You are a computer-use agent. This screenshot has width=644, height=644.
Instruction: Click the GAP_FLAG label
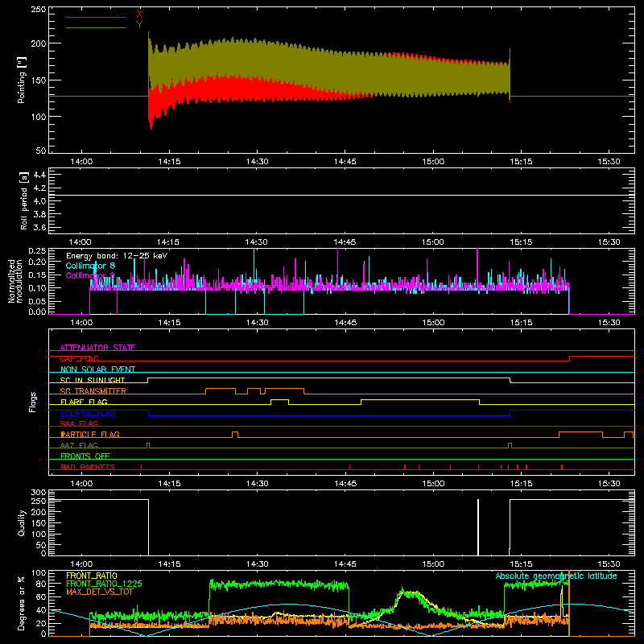coord(79,358)
